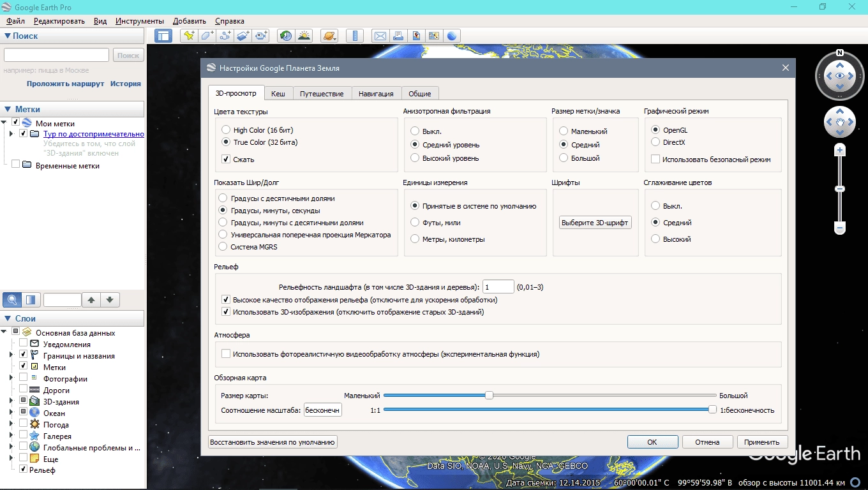Viewport: 868px width, 490px height.
Task: Click the Применить button
Action: pyautogui.click(x=762, y=442)
